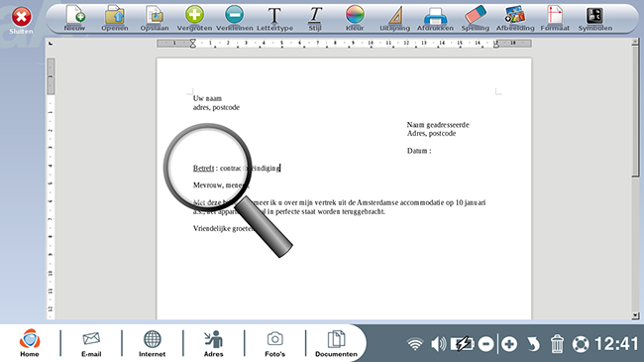
Task: Open a file with the Openen icon
Action: point(115,19)
